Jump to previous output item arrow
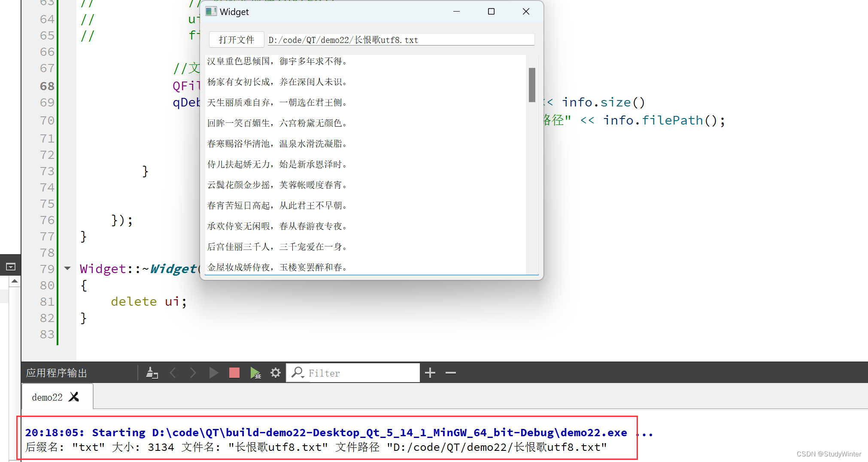 (173, 373)
